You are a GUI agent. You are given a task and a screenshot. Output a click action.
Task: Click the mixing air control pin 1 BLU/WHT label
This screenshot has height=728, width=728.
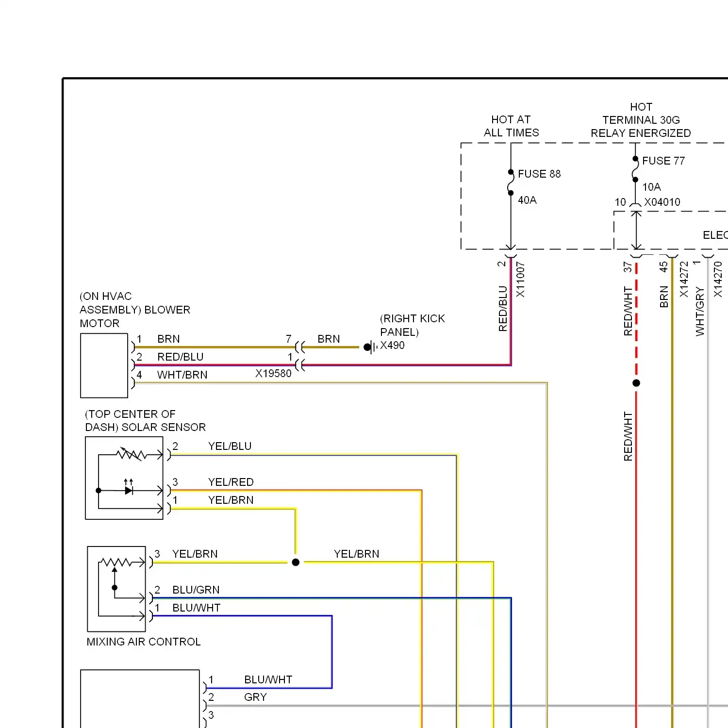(196, 608)
